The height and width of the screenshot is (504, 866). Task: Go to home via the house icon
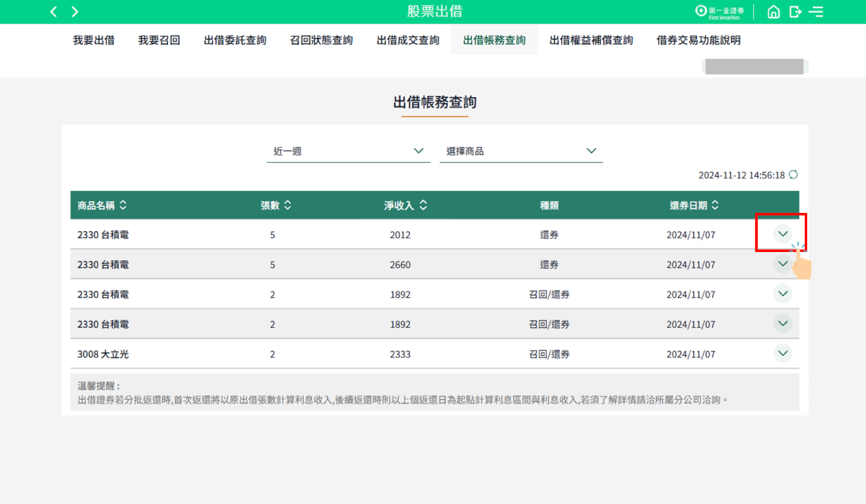[x=774, y=12]
